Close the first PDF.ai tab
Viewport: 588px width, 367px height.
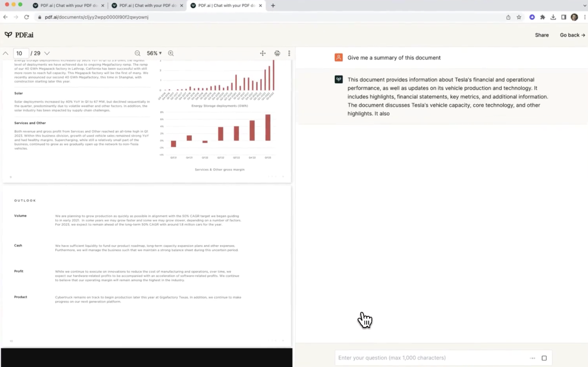point(103,5)
